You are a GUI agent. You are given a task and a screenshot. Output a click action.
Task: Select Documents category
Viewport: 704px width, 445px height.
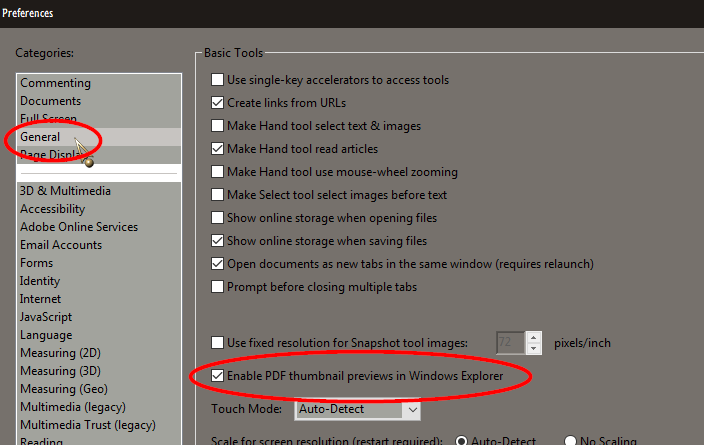point(99,101)
